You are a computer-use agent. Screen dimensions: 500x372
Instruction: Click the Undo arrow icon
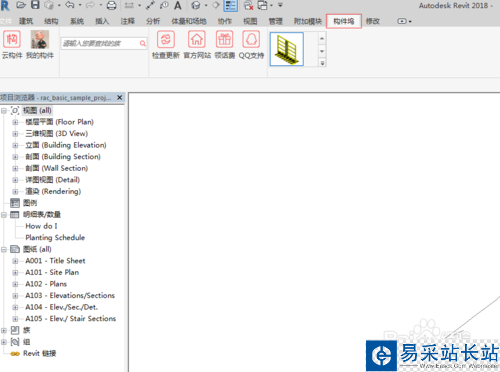click(70, 5)
